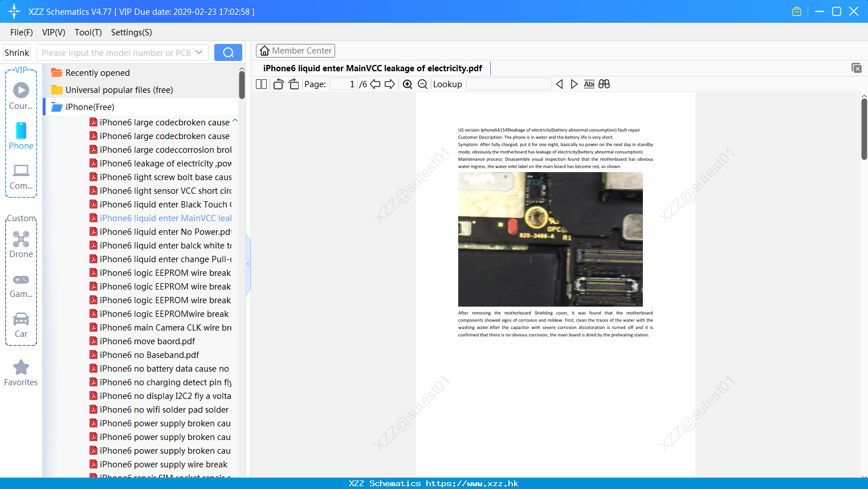
Task: Select Computer category in sidebar
Action: tap(21, 176)
